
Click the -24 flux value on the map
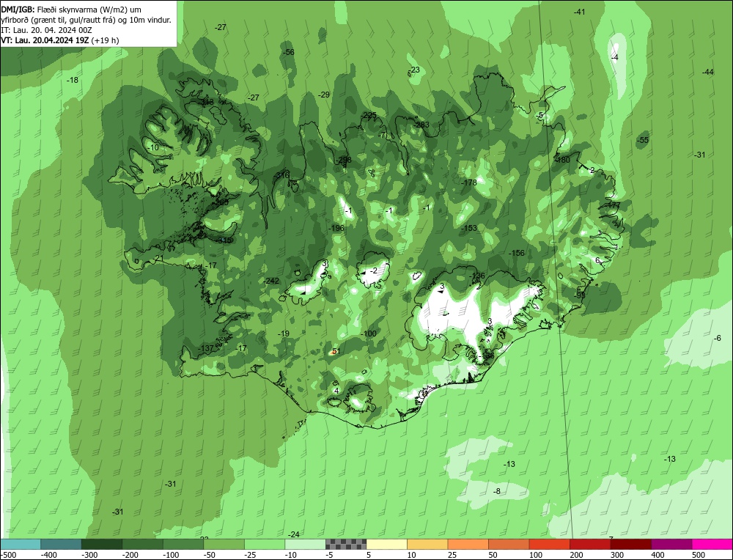click(293, 534)
